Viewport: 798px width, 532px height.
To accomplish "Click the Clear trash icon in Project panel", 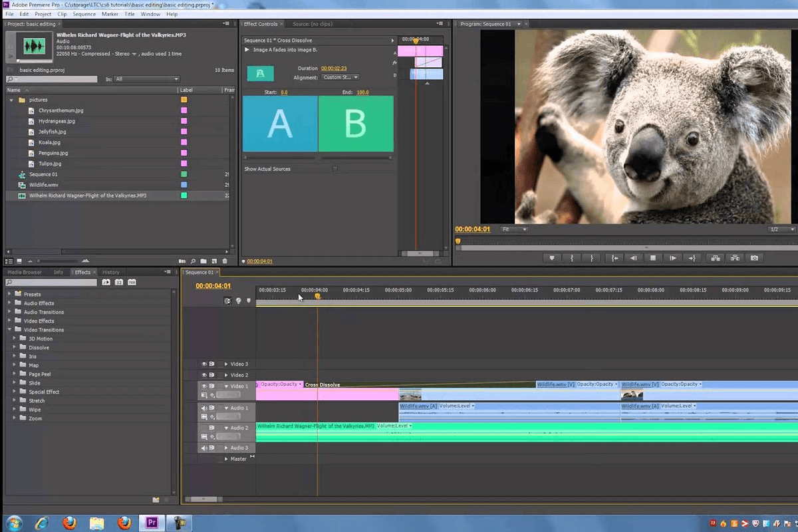I will click(x=225, y=261).
